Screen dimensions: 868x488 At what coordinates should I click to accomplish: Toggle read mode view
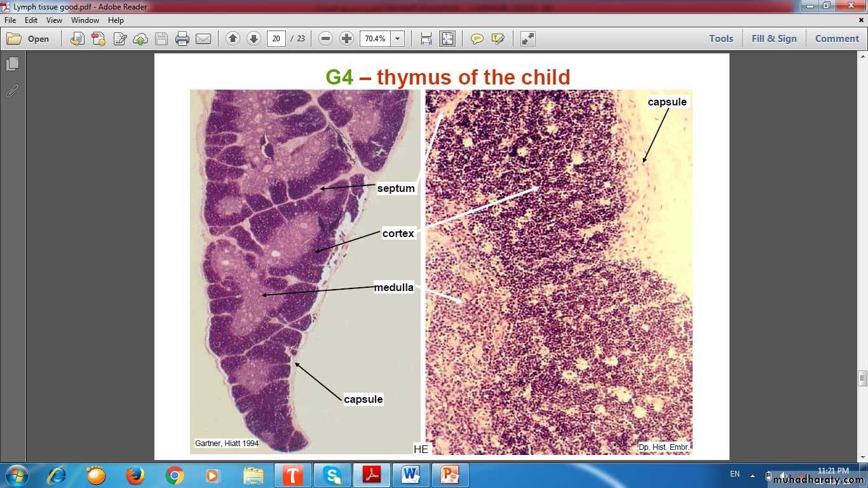527,39
